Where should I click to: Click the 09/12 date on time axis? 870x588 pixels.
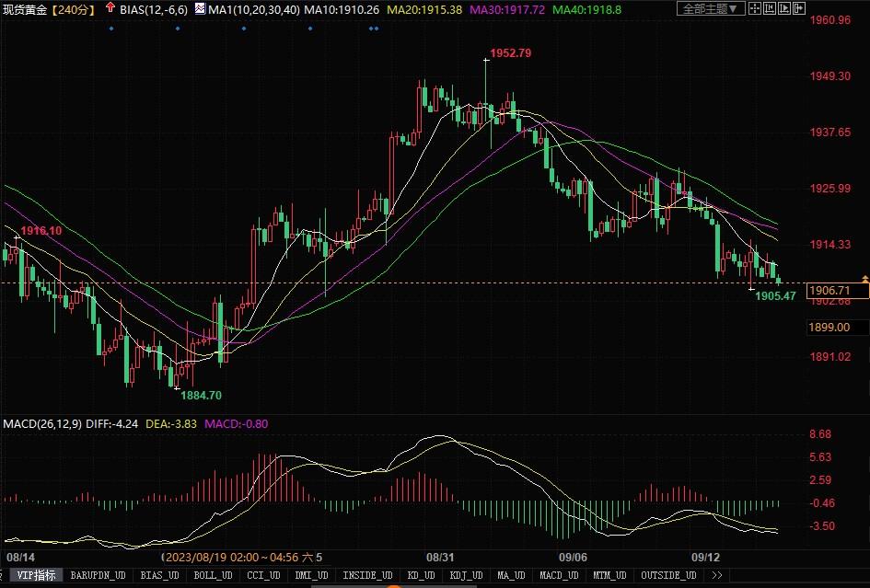(x=704, y=557)
